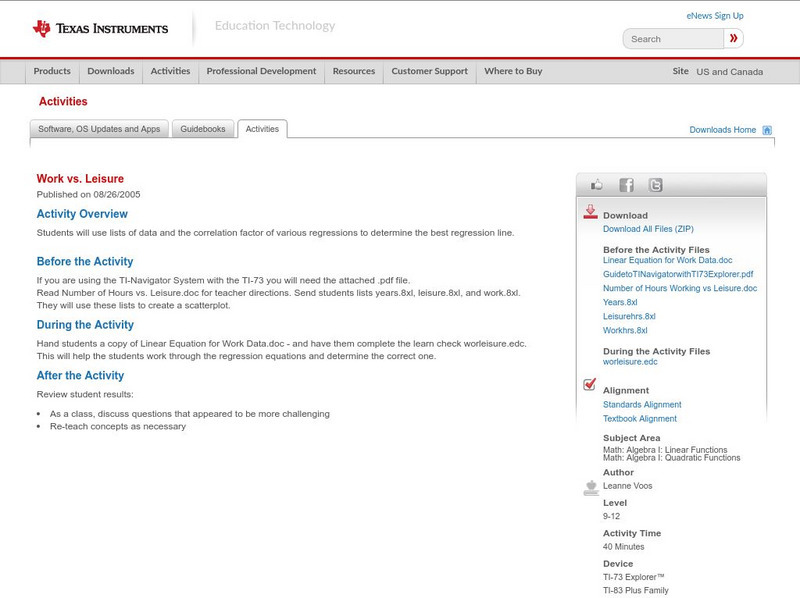
Task: Open the Products menu
Action: point(52,71)
